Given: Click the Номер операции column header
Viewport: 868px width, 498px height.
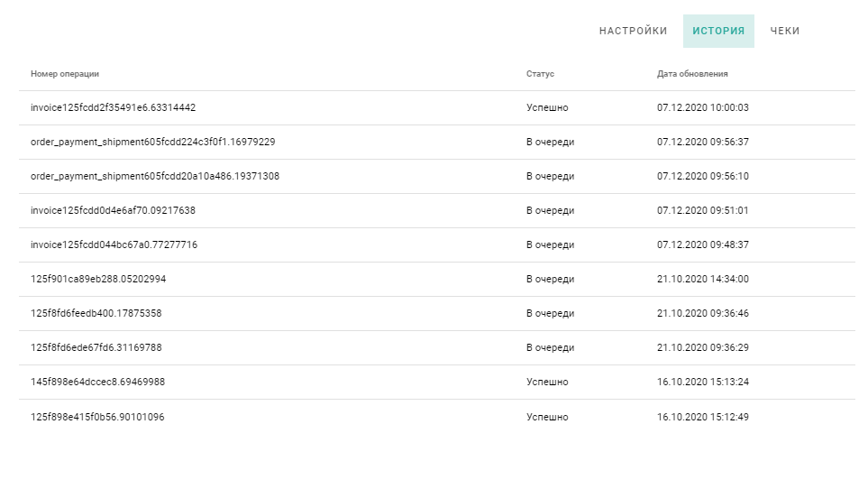Looking at the screenshot, I should pyautogui.click(x=65, y=74).
